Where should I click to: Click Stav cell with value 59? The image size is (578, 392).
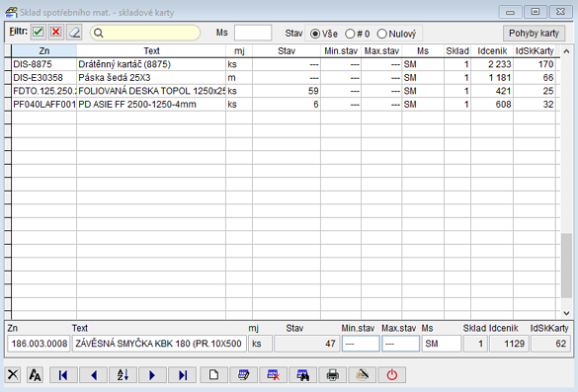[x=287, y=91]
